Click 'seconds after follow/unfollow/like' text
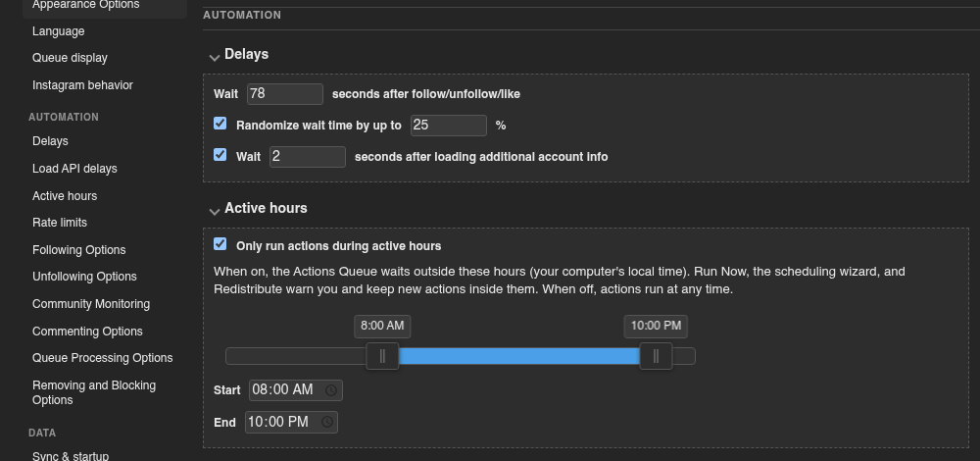 point(426,94)
